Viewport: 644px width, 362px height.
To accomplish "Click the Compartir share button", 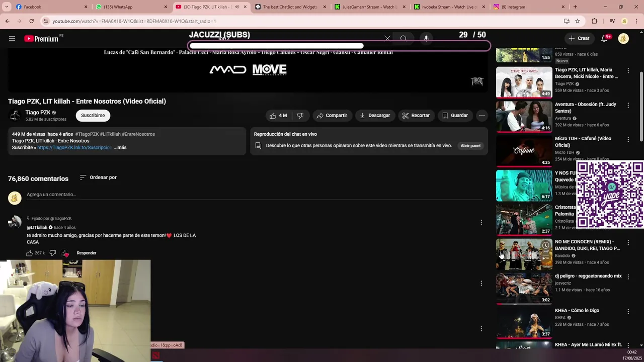I will 332,116.
